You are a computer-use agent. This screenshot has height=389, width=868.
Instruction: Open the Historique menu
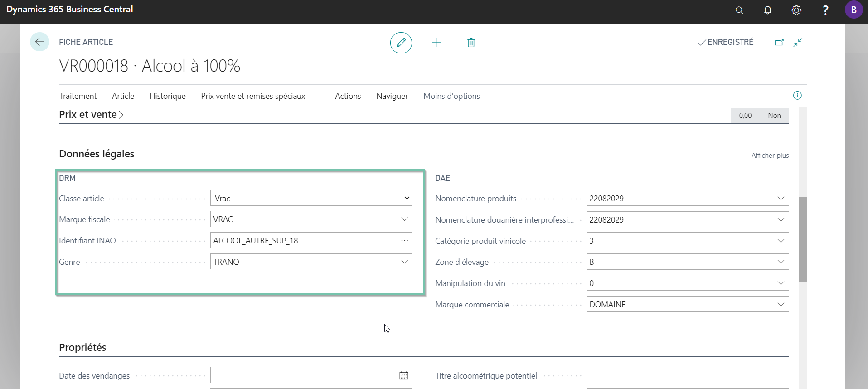[168, 96]
